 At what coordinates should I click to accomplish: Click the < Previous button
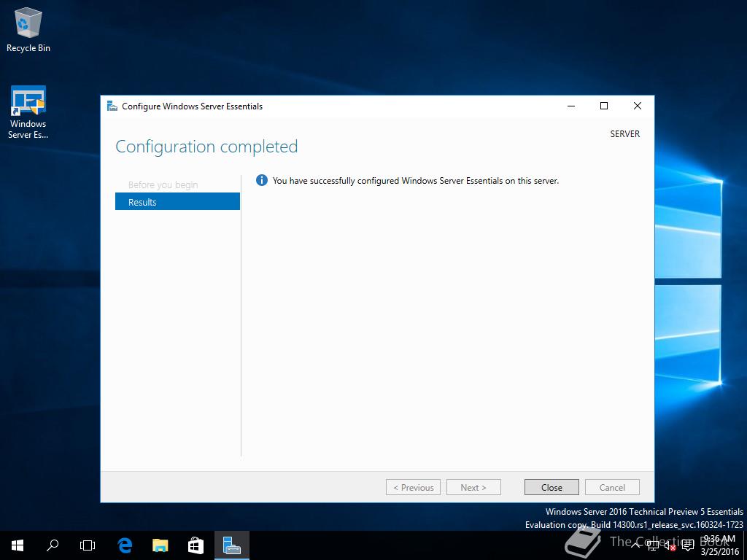click(413, 487)
